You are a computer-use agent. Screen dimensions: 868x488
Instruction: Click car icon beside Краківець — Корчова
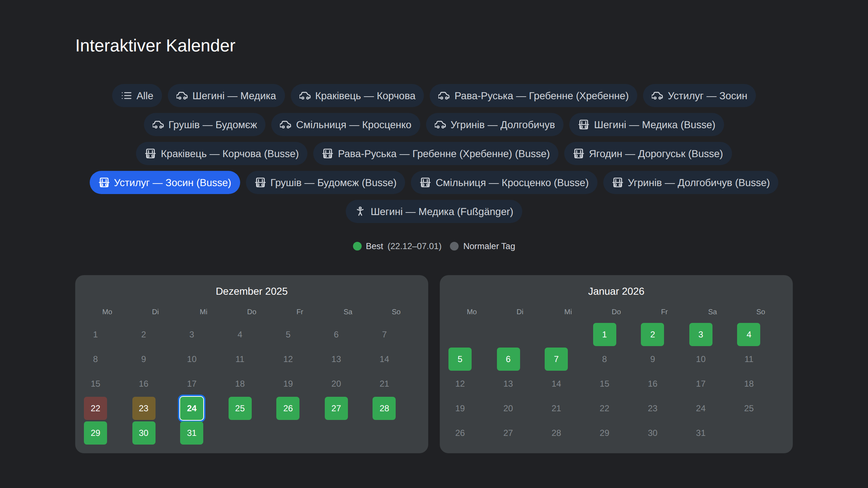point(305,96)
